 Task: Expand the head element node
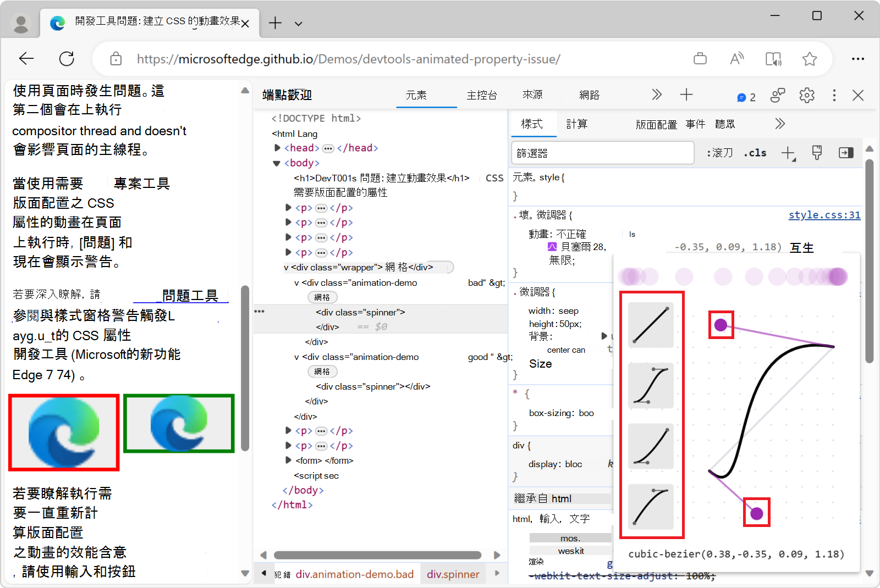(x=277, y=148)
